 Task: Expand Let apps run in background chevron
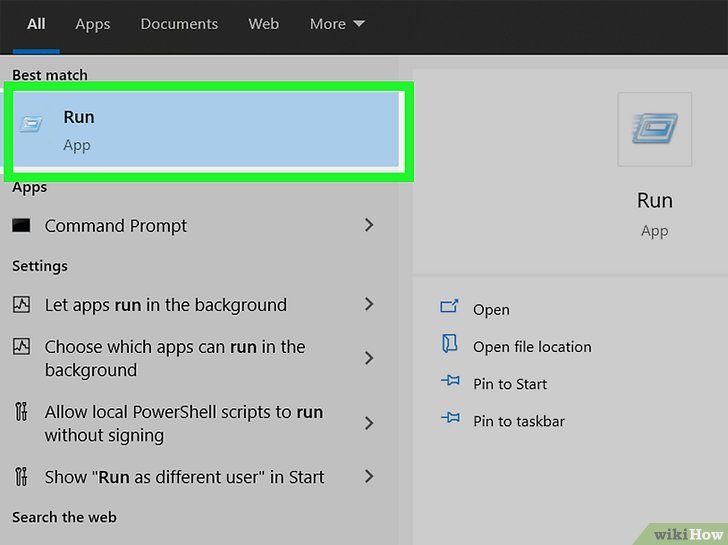tap(369, 304)
